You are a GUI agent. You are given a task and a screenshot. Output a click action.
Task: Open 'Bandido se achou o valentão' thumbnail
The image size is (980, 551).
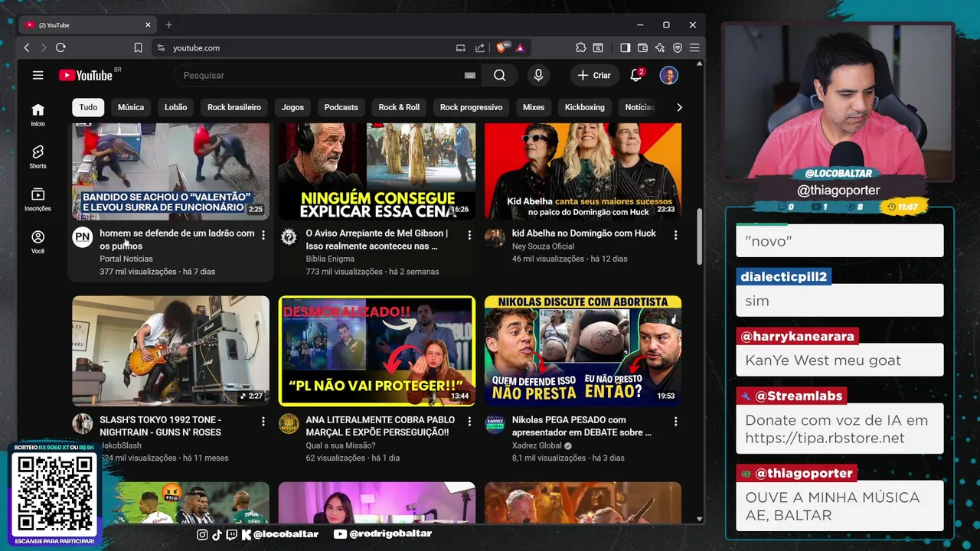pos(171,171)
